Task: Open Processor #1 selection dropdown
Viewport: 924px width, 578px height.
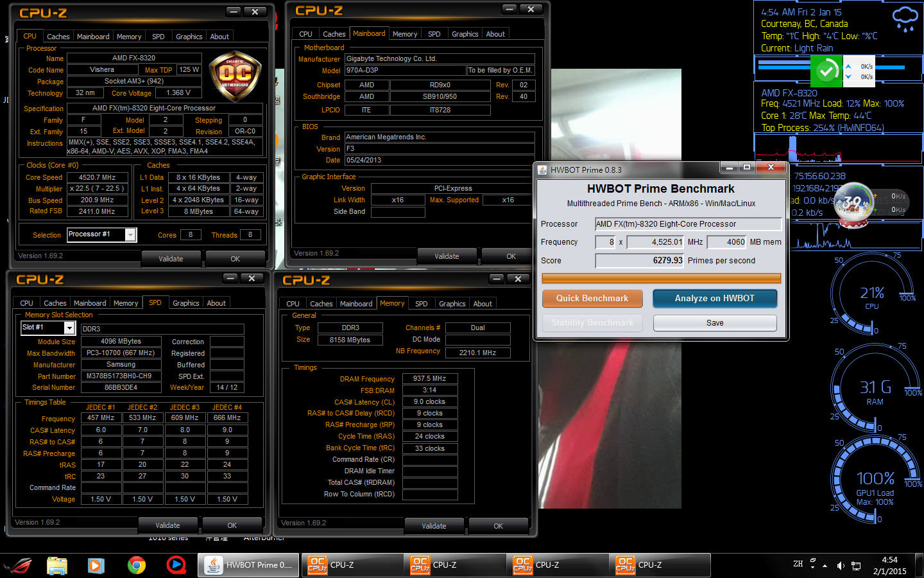Action: point(101,235)
